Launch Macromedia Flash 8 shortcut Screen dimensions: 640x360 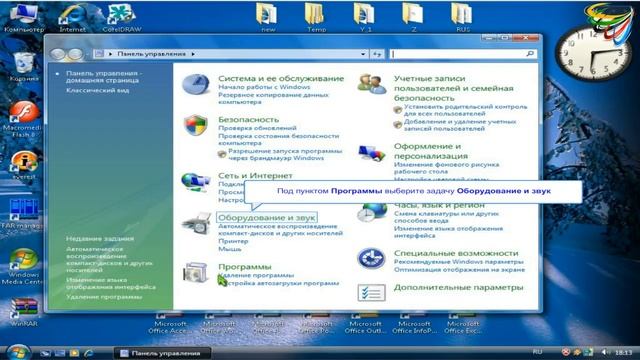point(23,119)
